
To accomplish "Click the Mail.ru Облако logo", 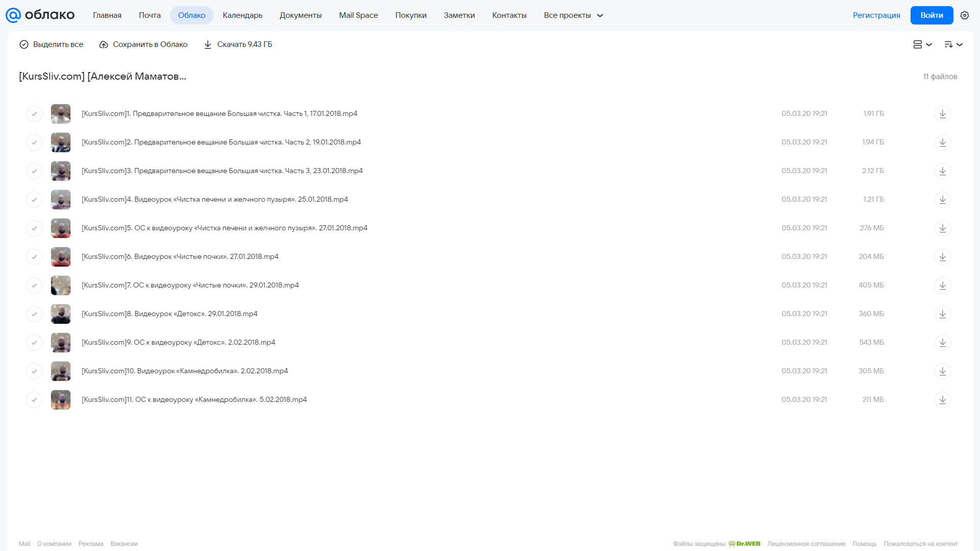I will 40,15.
